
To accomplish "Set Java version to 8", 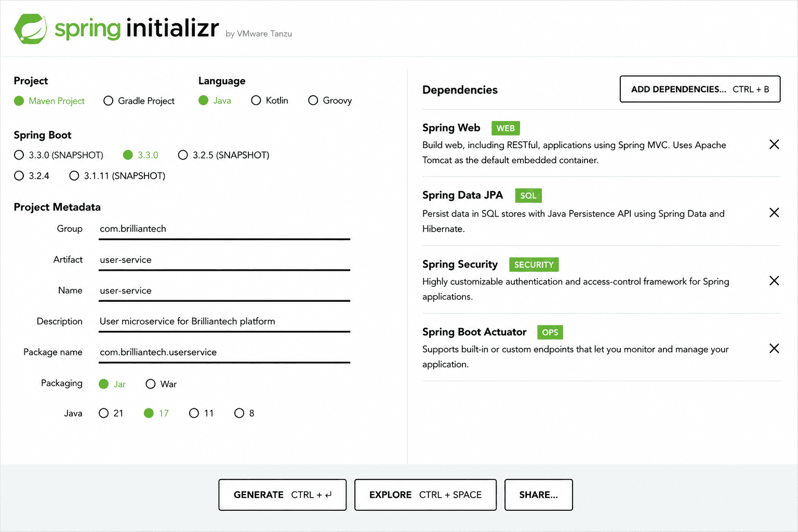I will (245, 413).
